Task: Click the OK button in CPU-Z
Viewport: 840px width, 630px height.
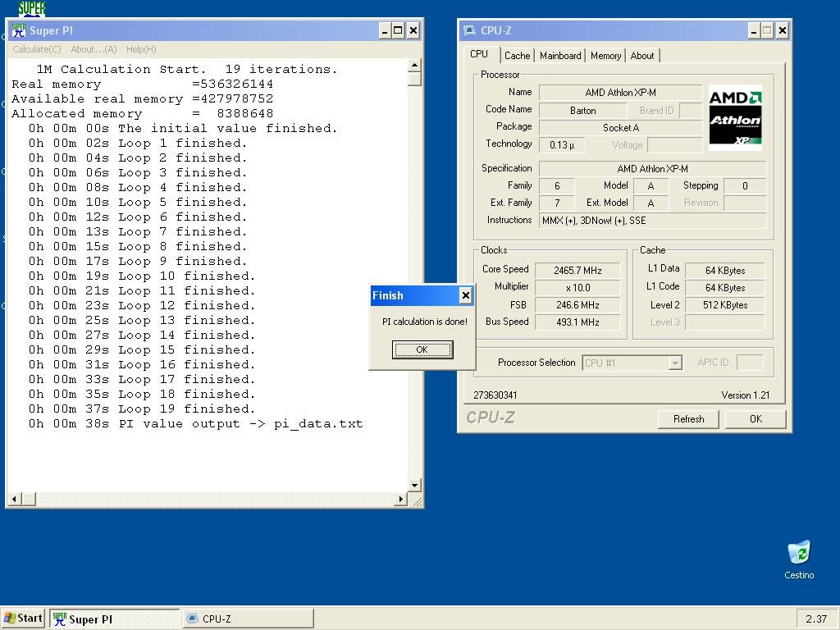Action: pos(756,419)
